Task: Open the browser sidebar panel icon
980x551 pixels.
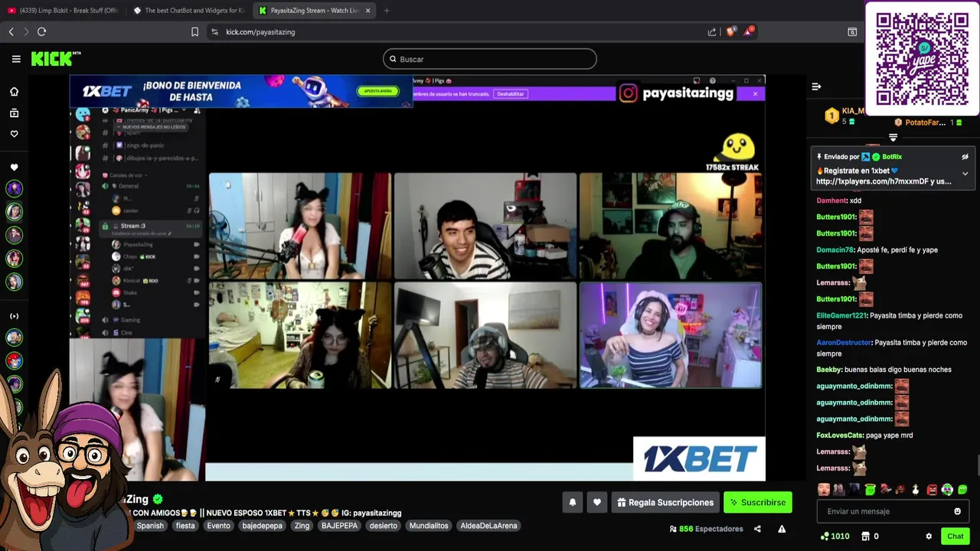Action: click(x=852, y=32)
